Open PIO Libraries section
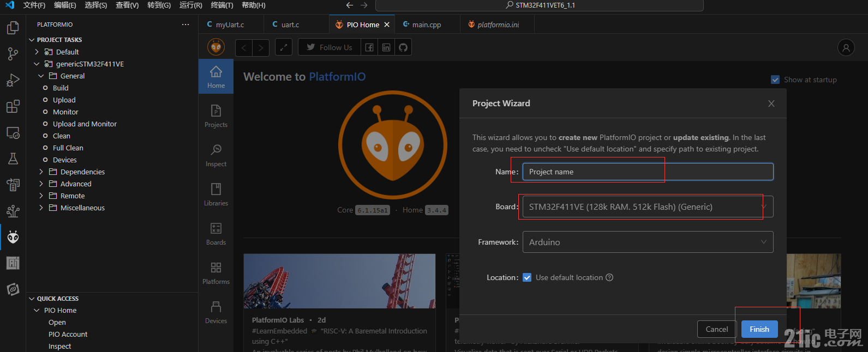868x352 pixels. click(x=216, y=195)
